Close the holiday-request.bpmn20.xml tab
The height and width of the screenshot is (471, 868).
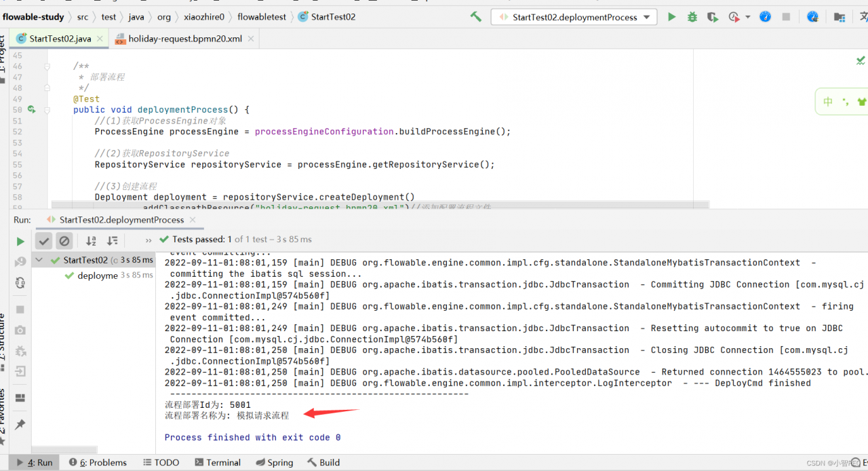coord(250,39)
